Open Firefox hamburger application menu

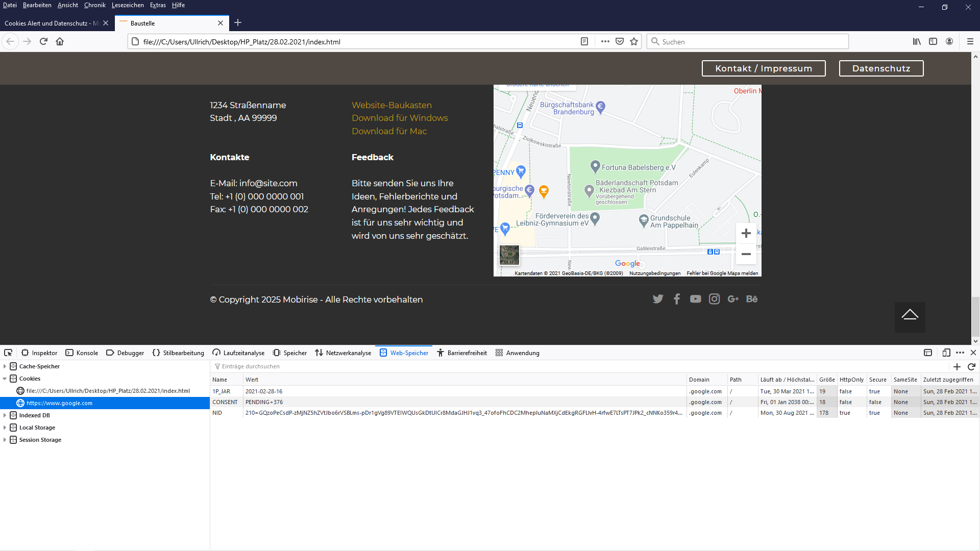click(x=970, y=42)
